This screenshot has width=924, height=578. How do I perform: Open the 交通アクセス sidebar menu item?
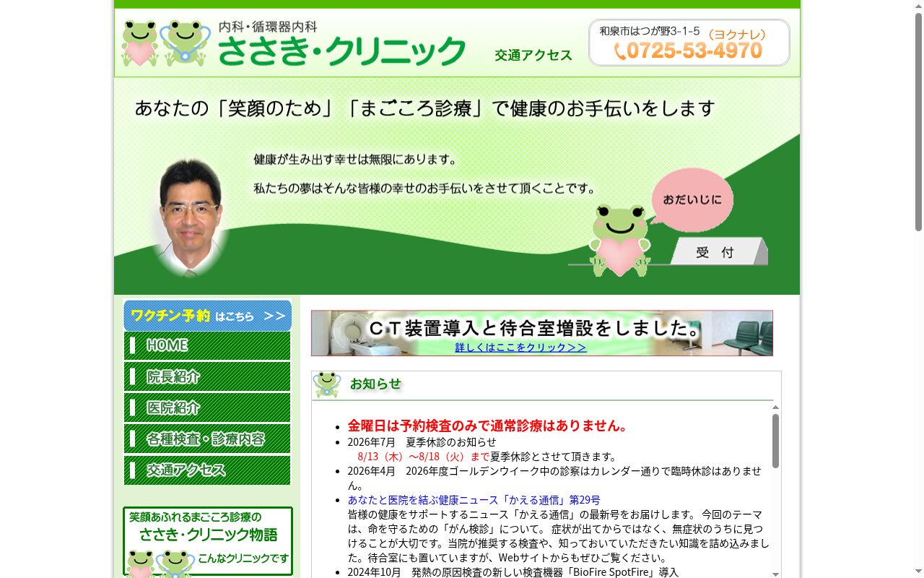(x=207, y=470)
